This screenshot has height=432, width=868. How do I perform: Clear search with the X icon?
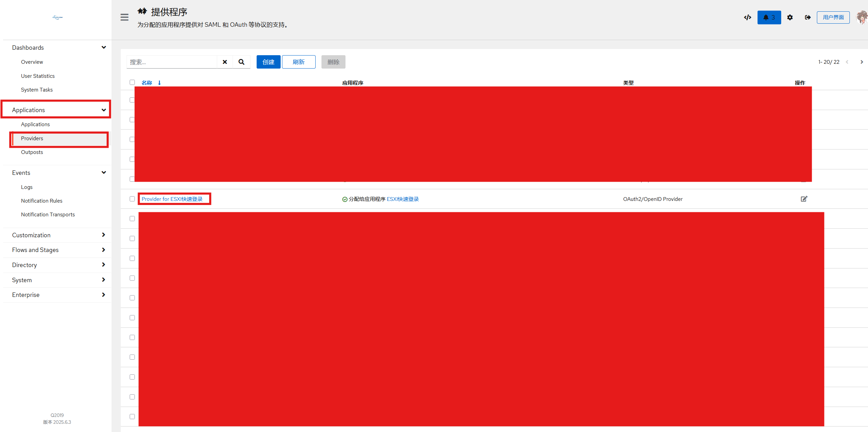click(225, 62)
